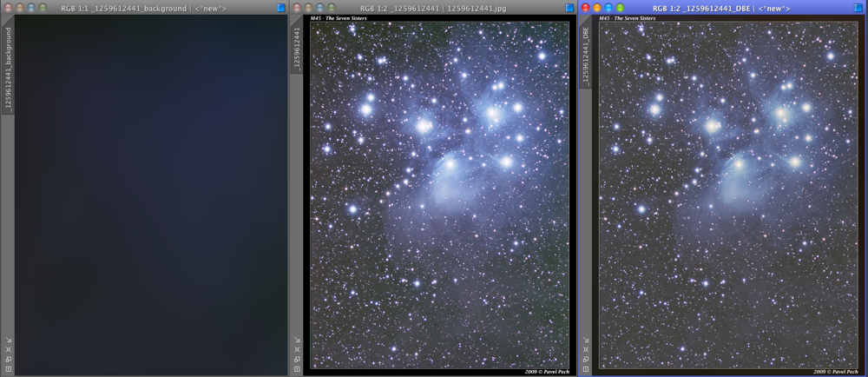This screenshot has height=377, width=868.
Task: Click the orange minimize button of the DBE window
Action: pyautogui.click(x=596, y=8)
